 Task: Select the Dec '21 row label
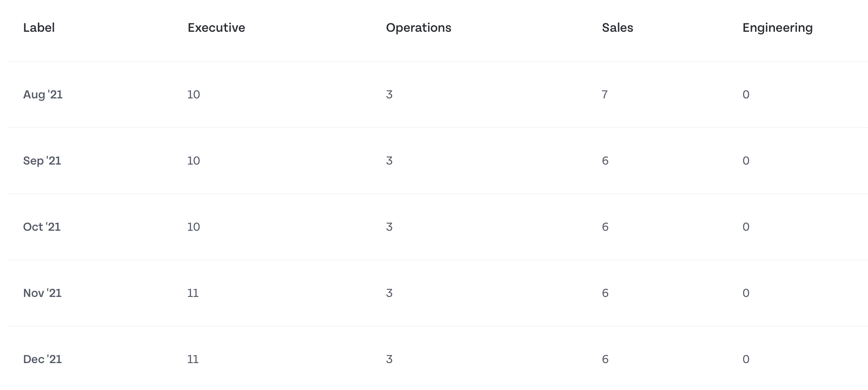[42, 359]
